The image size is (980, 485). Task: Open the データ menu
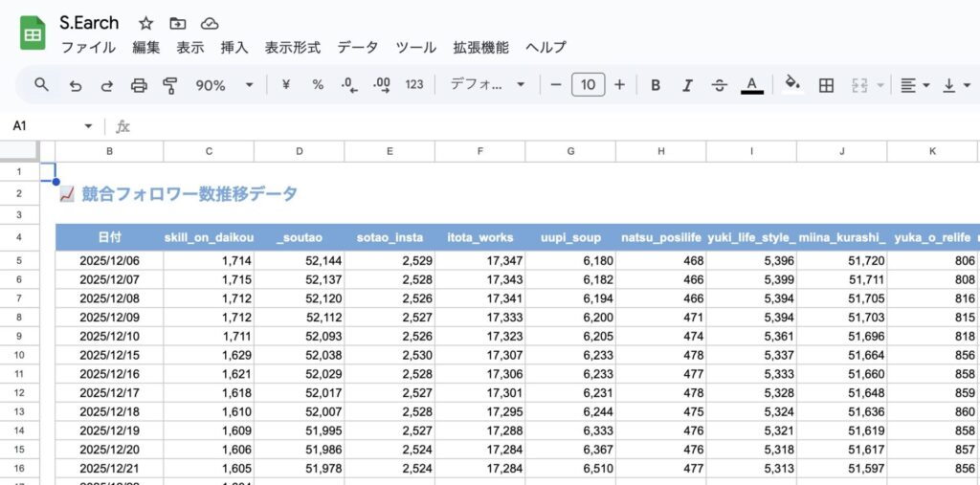coord(358,47)
